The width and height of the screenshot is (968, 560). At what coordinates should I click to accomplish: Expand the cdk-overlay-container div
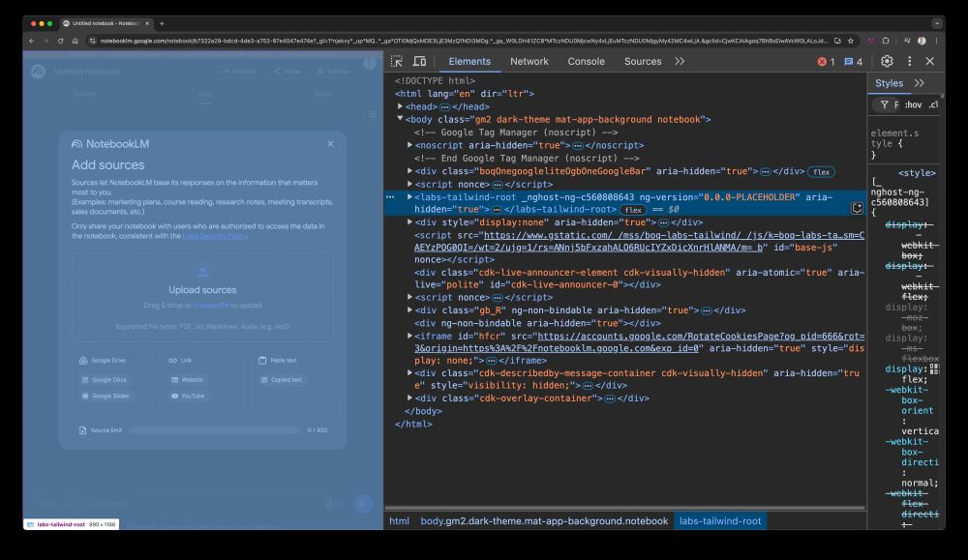409,398
